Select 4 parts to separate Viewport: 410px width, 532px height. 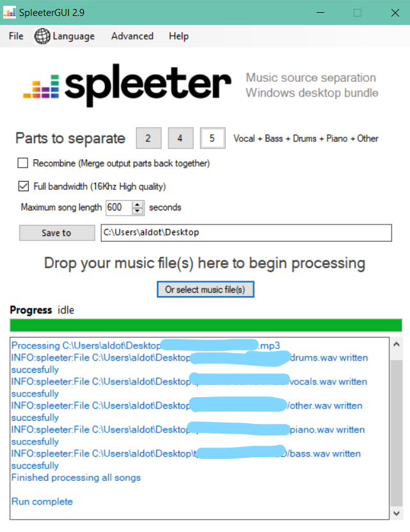point(180,138)
